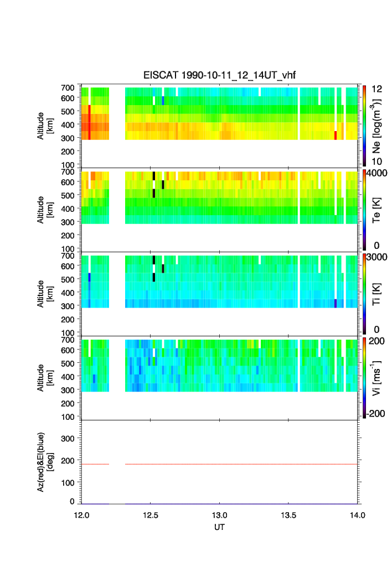This screenshot has width=392, height=588.
Task: Click the 13.5 tick on the UT axis
Action: point(288,515)
